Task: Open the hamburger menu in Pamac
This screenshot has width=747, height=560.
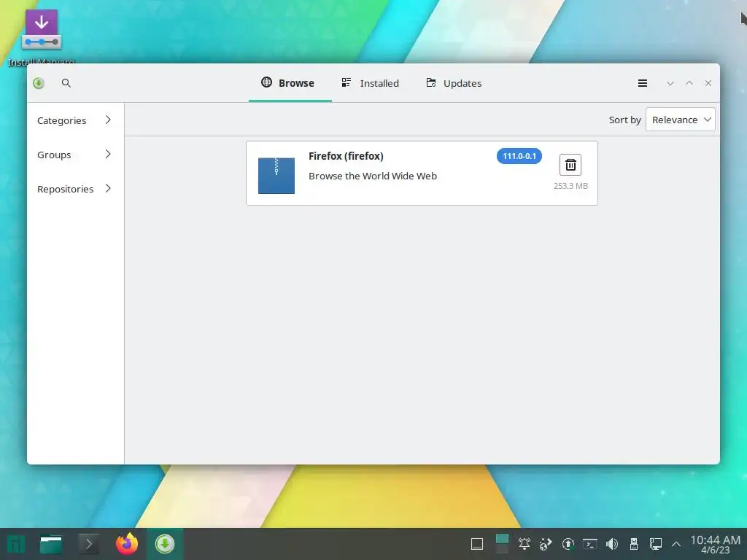Action: point(643,83)
